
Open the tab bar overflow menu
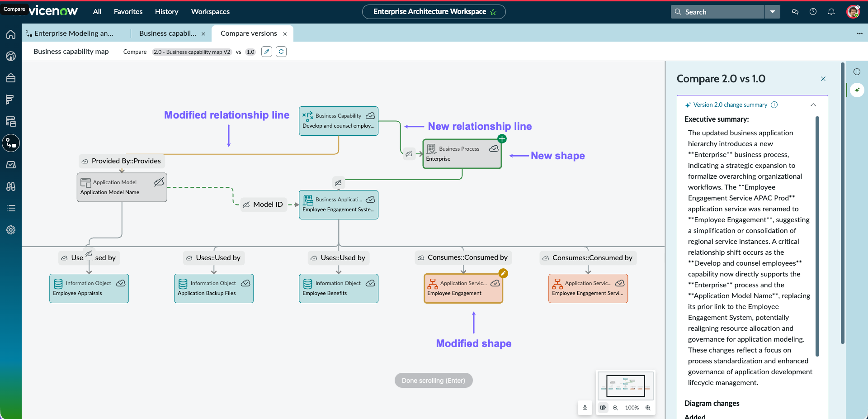click(859, 33)
